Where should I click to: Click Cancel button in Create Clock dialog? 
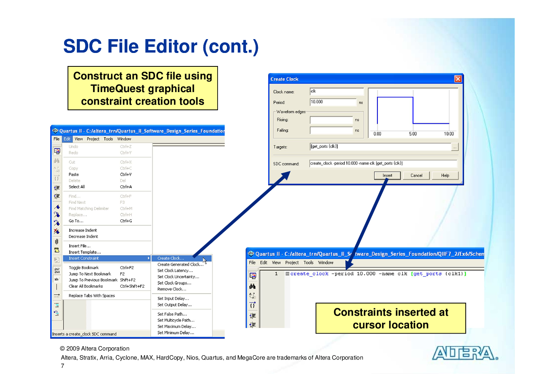(416, 175)
